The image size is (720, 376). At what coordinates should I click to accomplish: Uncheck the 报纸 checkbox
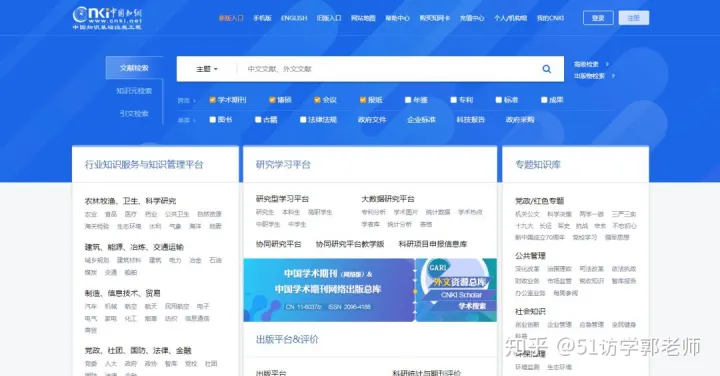point(362,100)
